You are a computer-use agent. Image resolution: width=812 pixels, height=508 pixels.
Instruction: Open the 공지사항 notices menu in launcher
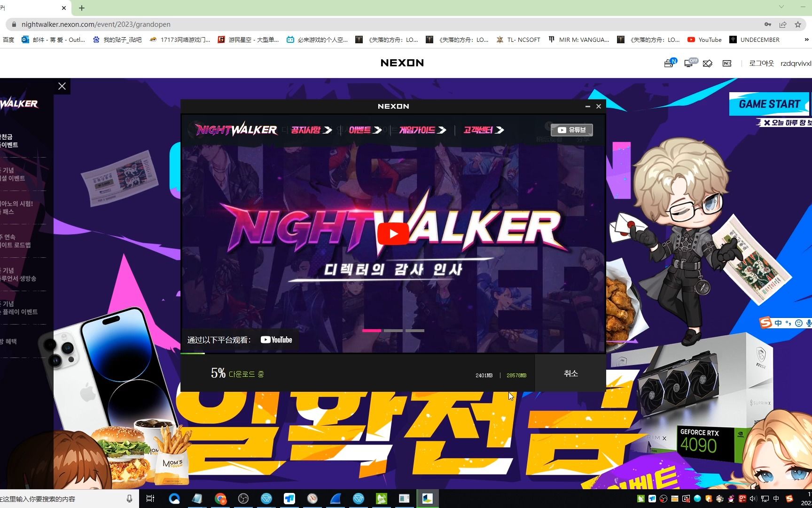tap(311, 130)
